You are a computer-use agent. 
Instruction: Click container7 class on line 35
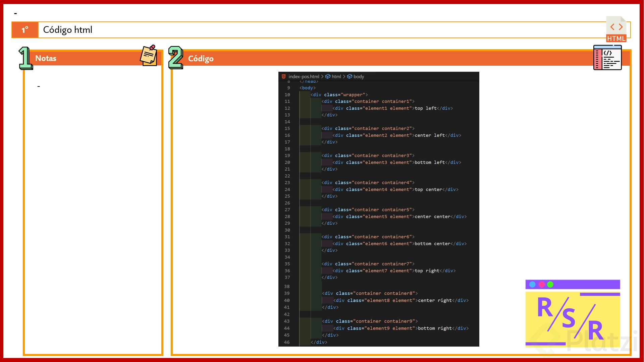396,264
